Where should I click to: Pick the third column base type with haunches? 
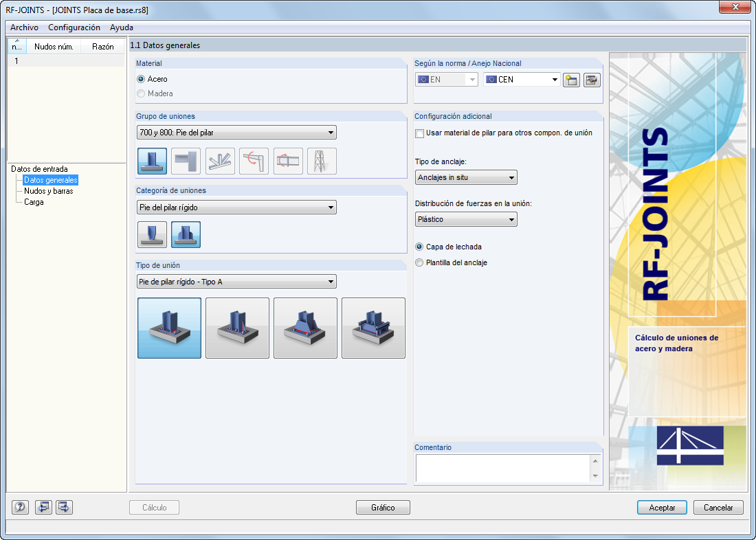(305, 328)
